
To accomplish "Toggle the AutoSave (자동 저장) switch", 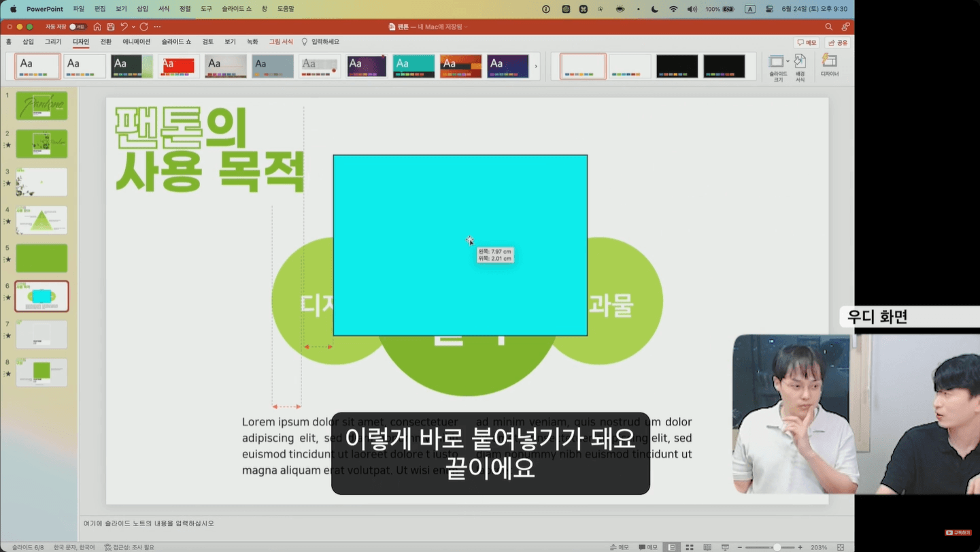I will tap(77, 27).
